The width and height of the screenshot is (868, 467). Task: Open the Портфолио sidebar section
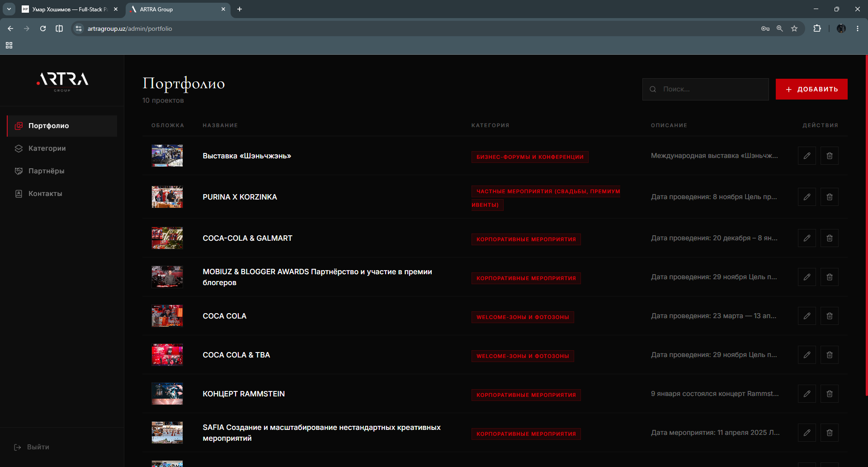point(62,126)
